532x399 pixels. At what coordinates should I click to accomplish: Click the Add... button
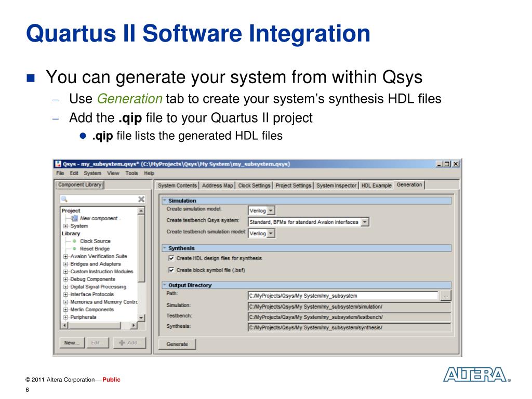coord(129,343)
